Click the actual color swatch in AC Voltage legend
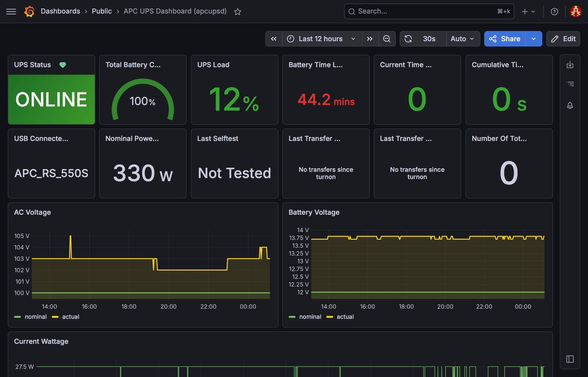 55,317
